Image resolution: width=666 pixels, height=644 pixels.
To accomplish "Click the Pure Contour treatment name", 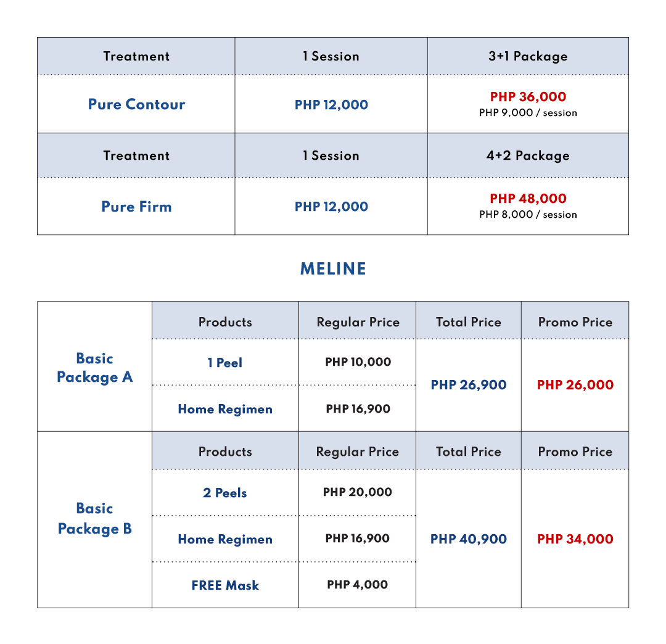I will 136,104.
